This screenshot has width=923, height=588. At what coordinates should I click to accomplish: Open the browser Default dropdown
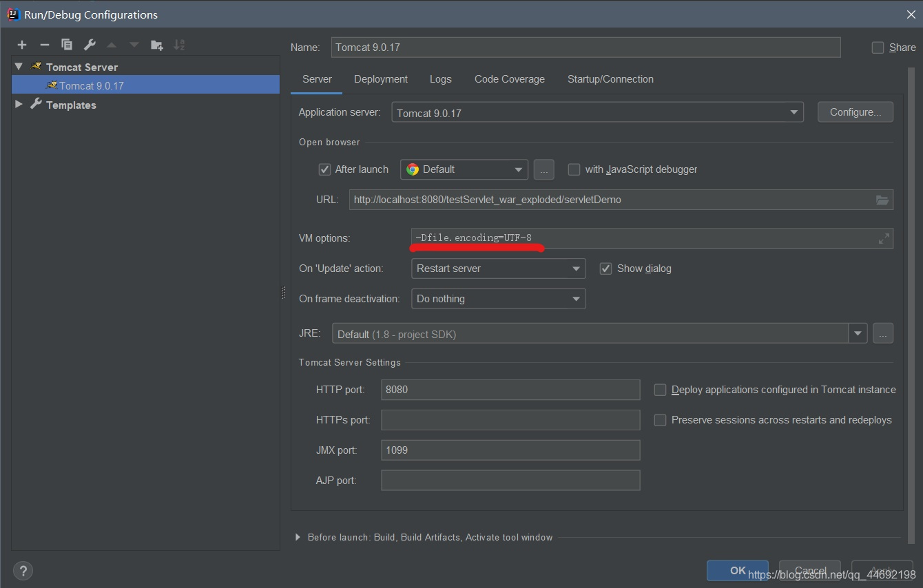pyautogui.click(x=464, y=169)
